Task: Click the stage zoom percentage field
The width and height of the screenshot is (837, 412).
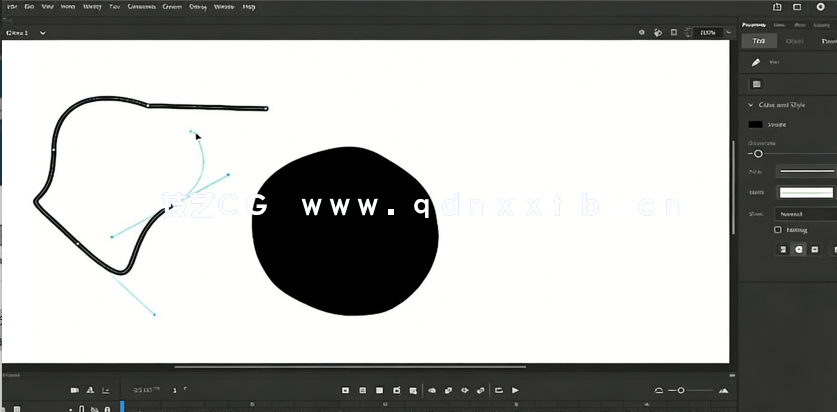Action: 708,33
